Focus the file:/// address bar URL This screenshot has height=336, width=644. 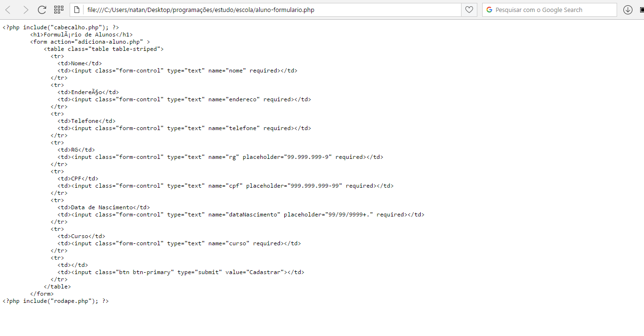201,10
